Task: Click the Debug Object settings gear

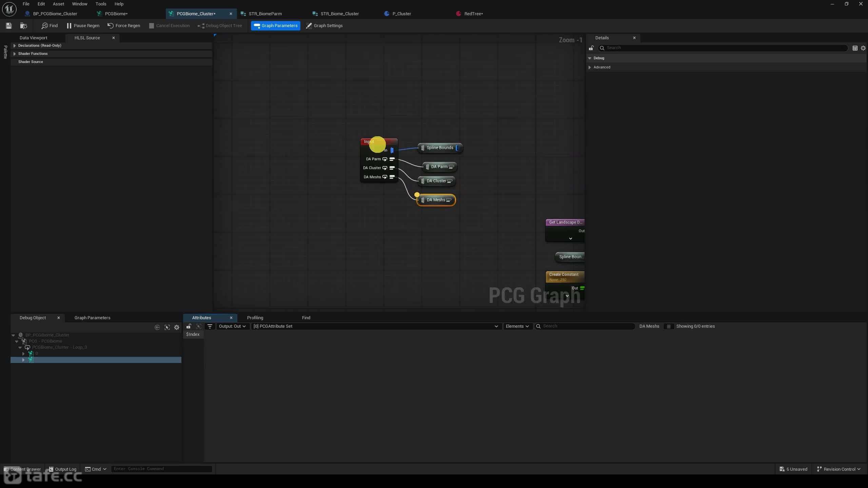Action: tap(177, 327)
